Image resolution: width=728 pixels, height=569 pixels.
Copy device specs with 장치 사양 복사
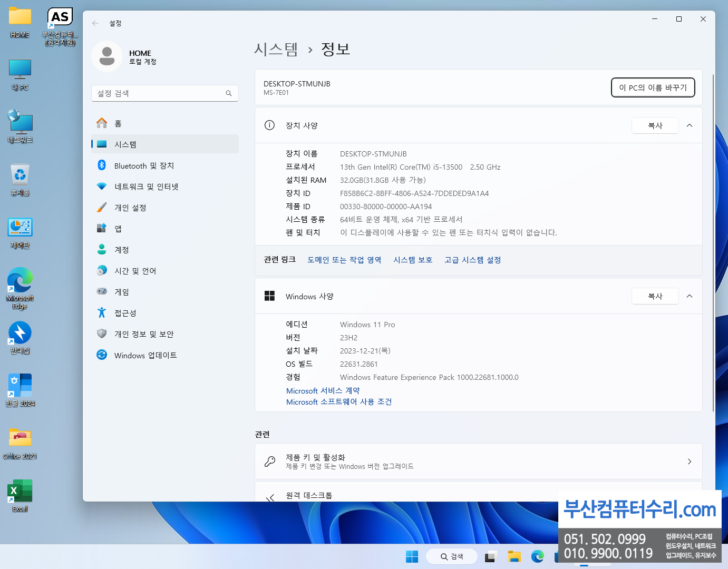point(655,125)
